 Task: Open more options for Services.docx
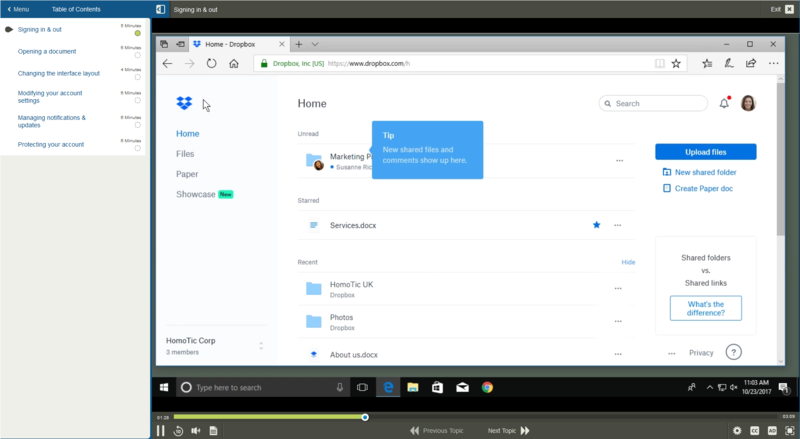click(x=617, y=225)
